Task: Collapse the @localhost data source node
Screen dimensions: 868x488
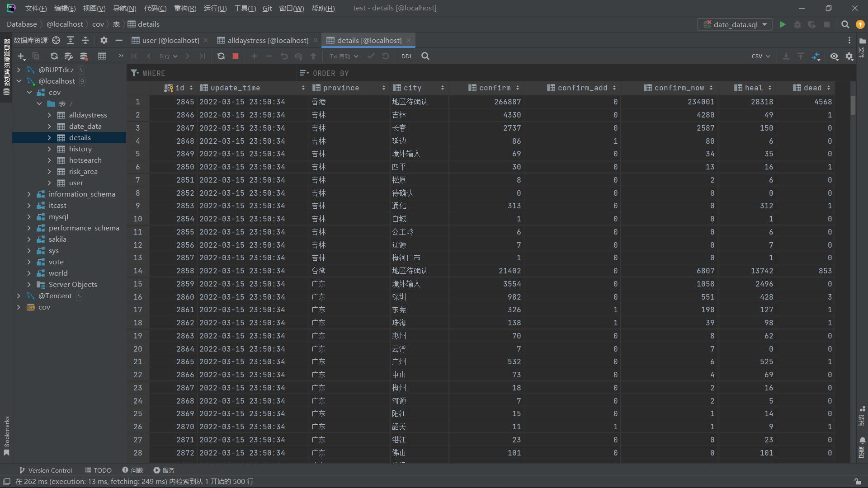Action: pyautogui.click(x=19, y=81)
